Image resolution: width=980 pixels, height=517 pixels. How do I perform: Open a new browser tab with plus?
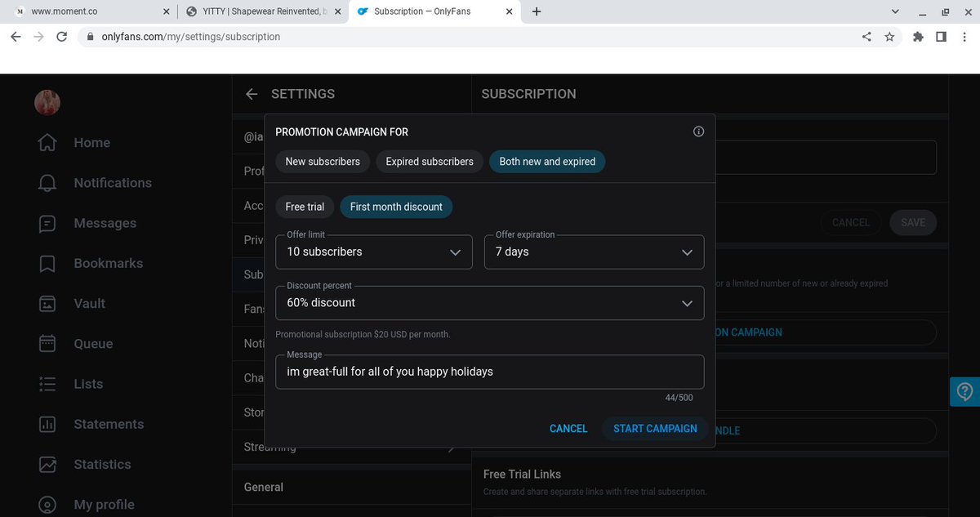(537, 11)
